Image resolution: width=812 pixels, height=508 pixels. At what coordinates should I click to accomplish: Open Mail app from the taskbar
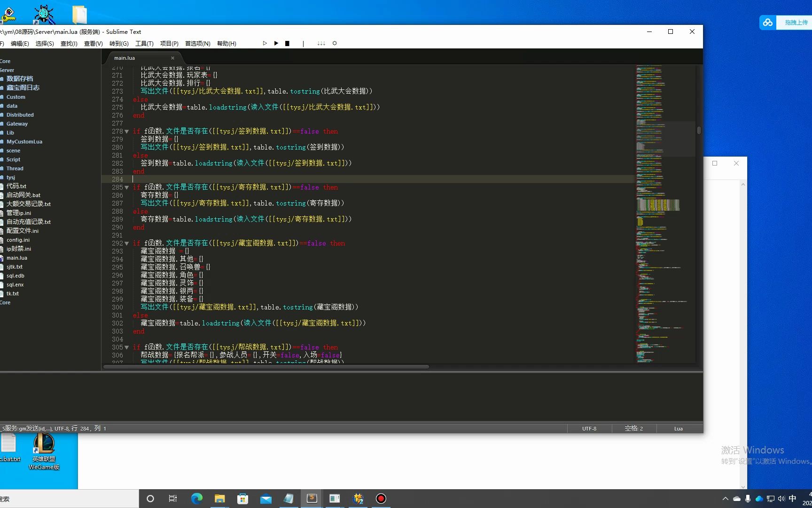[265, 499]
